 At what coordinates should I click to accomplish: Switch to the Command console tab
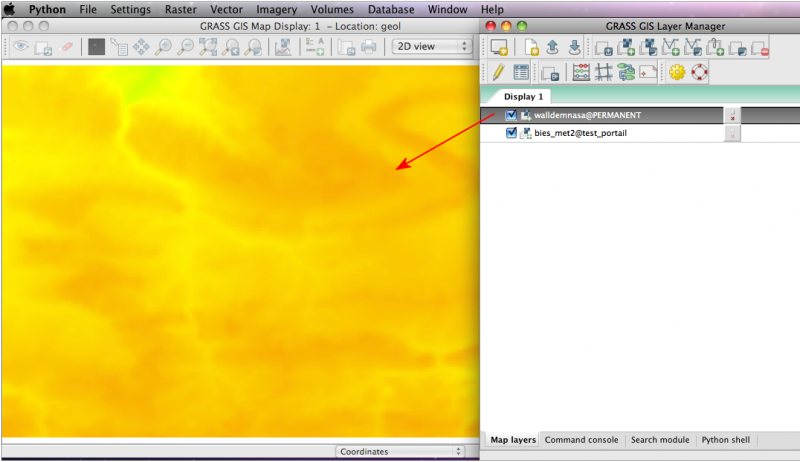[582, 440]
